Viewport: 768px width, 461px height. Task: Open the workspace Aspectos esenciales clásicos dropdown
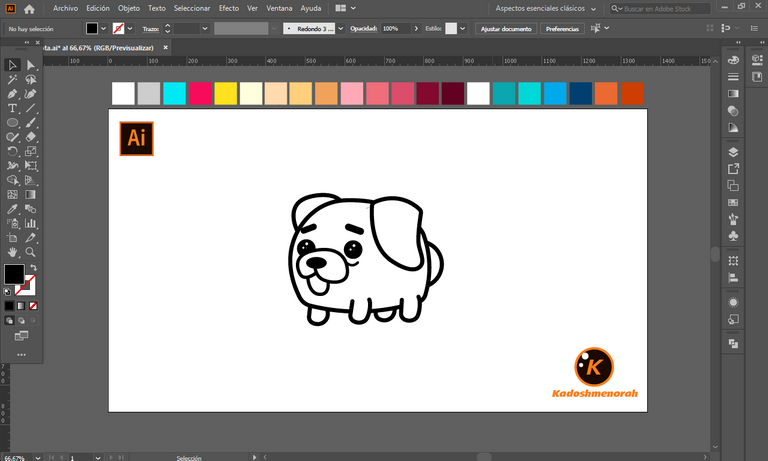(x=546, y=8)
